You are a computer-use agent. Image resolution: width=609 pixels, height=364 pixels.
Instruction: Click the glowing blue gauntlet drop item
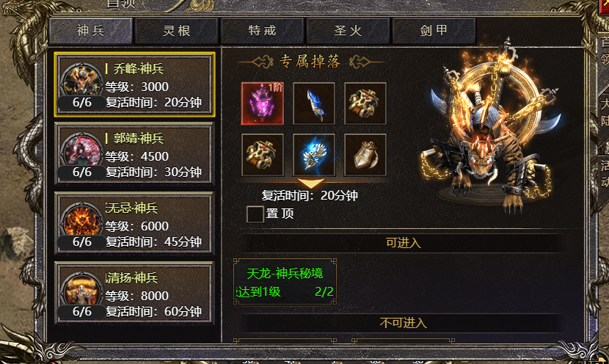[x=314, y=155]
